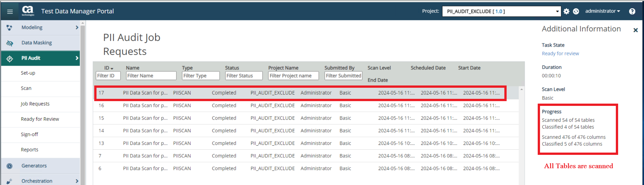Click the Ready for review task state link
Viewport: 644px width, 185px height.
pyautogui.click(x=560, y=54)
